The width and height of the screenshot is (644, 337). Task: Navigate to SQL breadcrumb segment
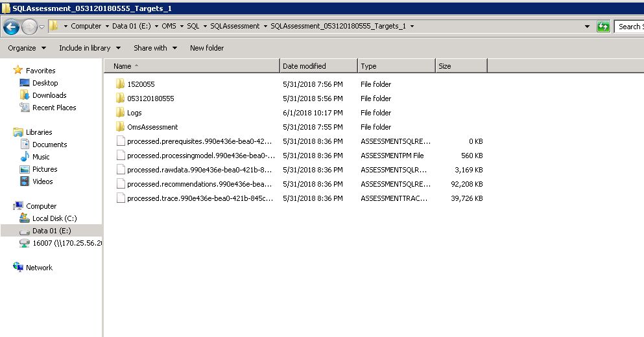point(193,26)
